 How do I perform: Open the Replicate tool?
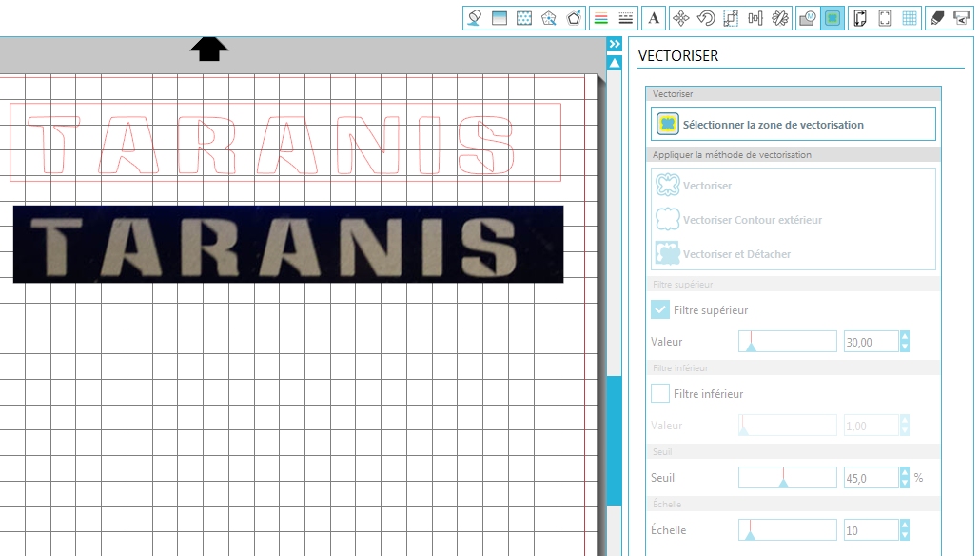(x=780, y=18)
